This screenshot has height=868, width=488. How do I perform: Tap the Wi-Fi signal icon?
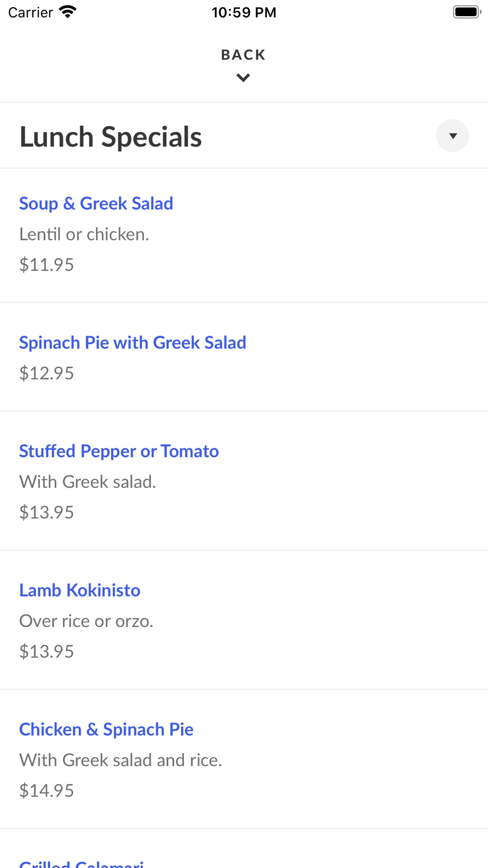tap(68, 12)
